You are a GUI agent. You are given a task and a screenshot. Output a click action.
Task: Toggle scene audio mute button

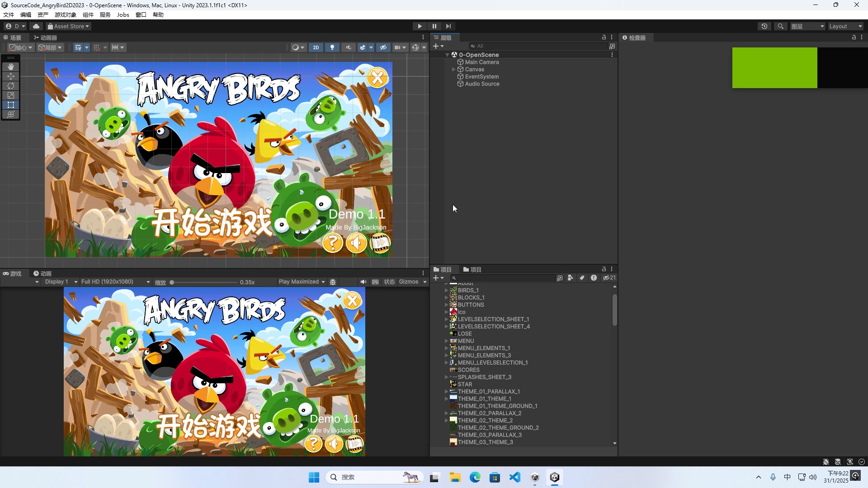tap(349, 47)
